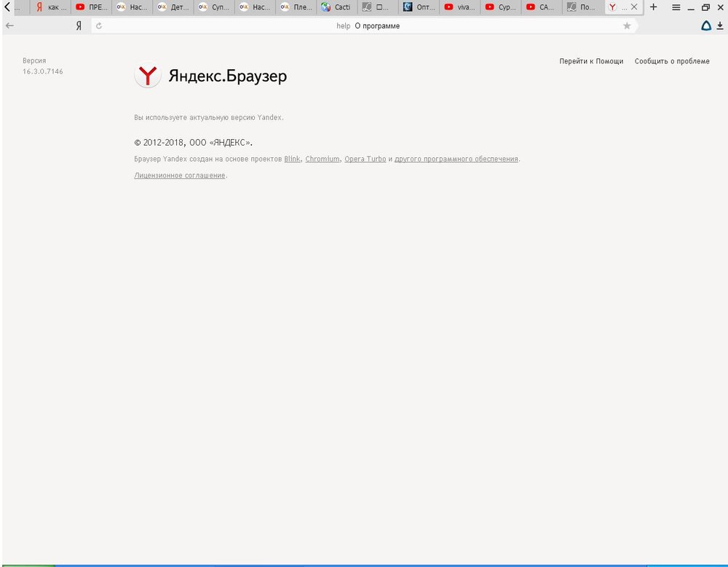The height and width of the screenshot is (567, 728).
Task: Click the Yandex "Я" home icon
Action: (x=79, y=25)
